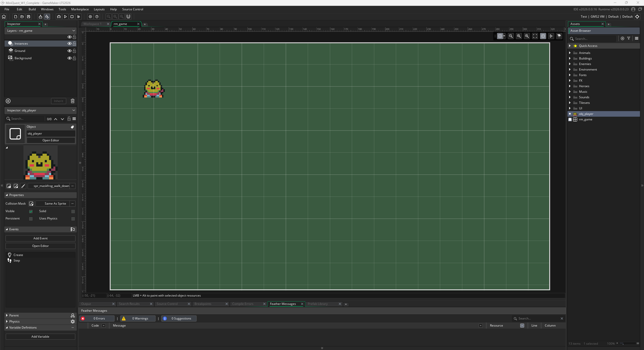Filter Feather messages by 0 Errors

click(x=97, y=319)
